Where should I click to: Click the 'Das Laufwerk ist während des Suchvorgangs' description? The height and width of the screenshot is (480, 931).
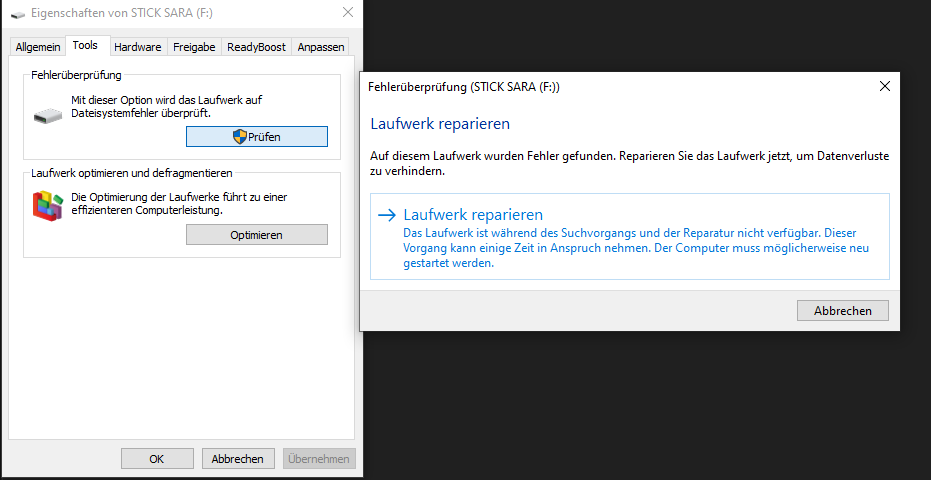(636, 248)
